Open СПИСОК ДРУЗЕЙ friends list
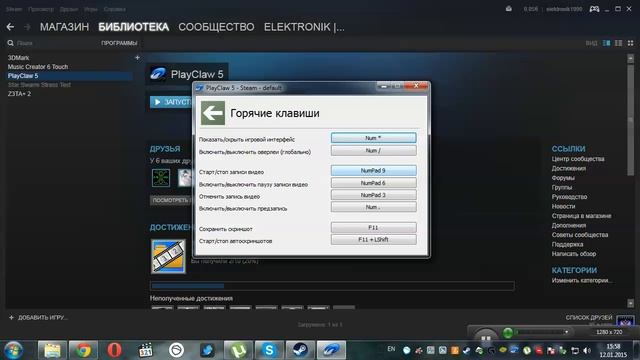The width and height of the screenshot is (640, 360). (x=589, y=318)
